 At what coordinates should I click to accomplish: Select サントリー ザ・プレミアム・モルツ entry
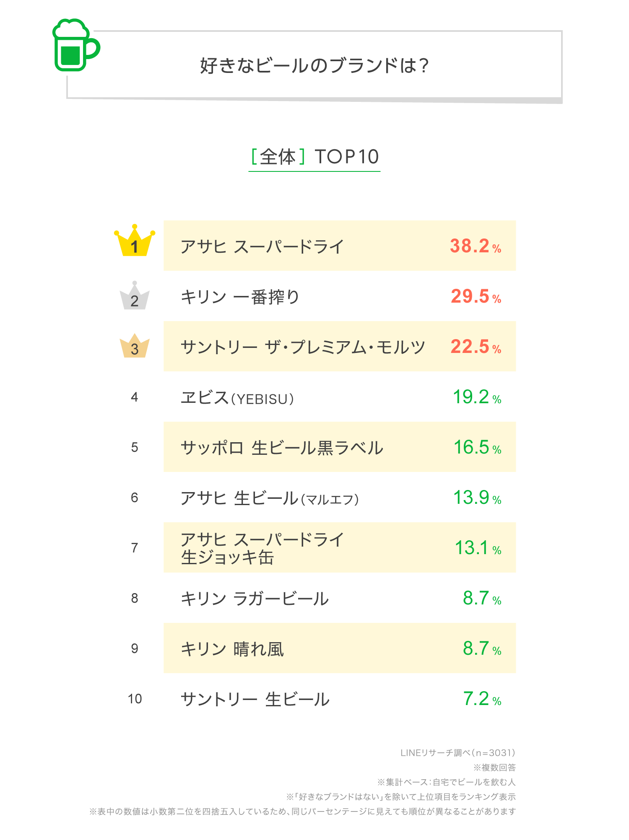pyautogui.click(x=303, y=347)
